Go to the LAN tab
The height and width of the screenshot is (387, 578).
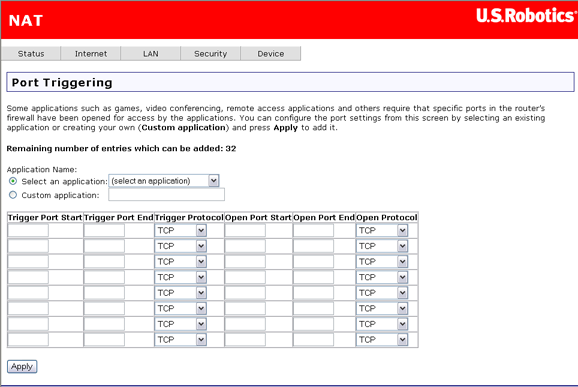click(151, 54)
